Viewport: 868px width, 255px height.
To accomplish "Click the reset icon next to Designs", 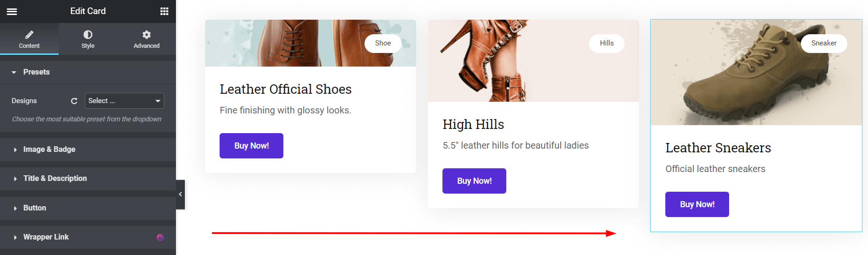I will click(x=74, y=101).
